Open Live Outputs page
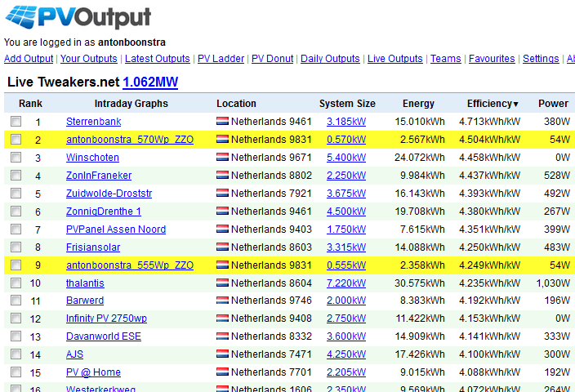Viewport: 575px width, 392px height. point(395,59)
